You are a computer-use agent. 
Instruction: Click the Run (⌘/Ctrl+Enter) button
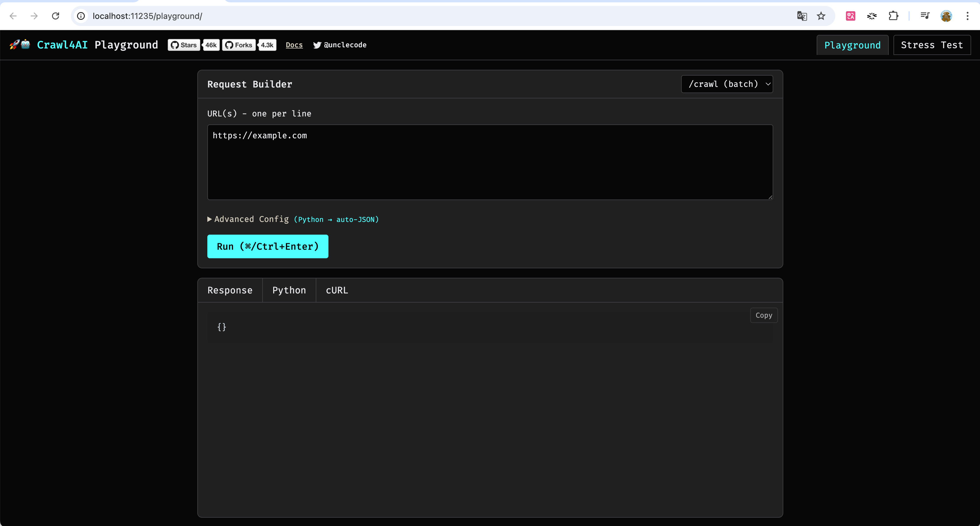coord(268,247)
